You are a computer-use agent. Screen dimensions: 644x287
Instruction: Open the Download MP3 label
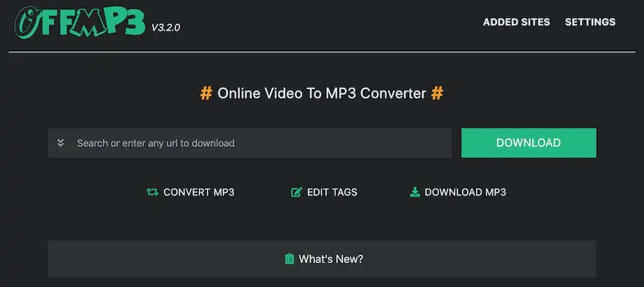coord(465,192)
